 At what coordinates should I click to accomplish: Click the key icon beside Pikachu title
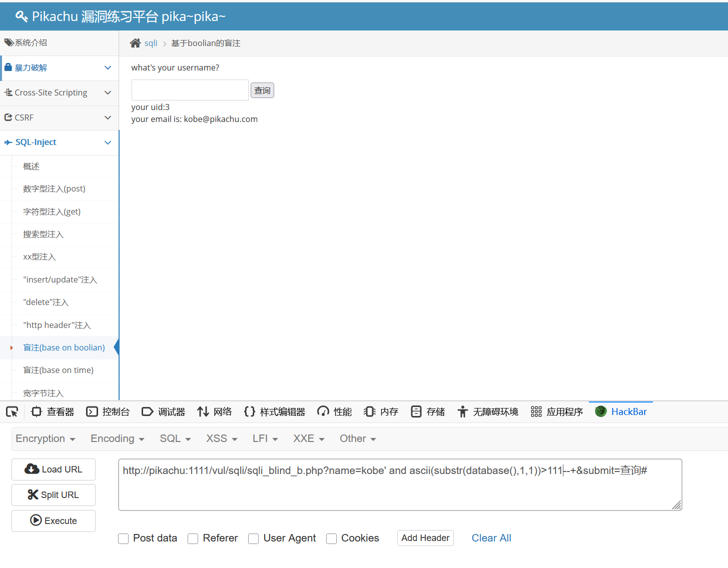click(22, 16)
